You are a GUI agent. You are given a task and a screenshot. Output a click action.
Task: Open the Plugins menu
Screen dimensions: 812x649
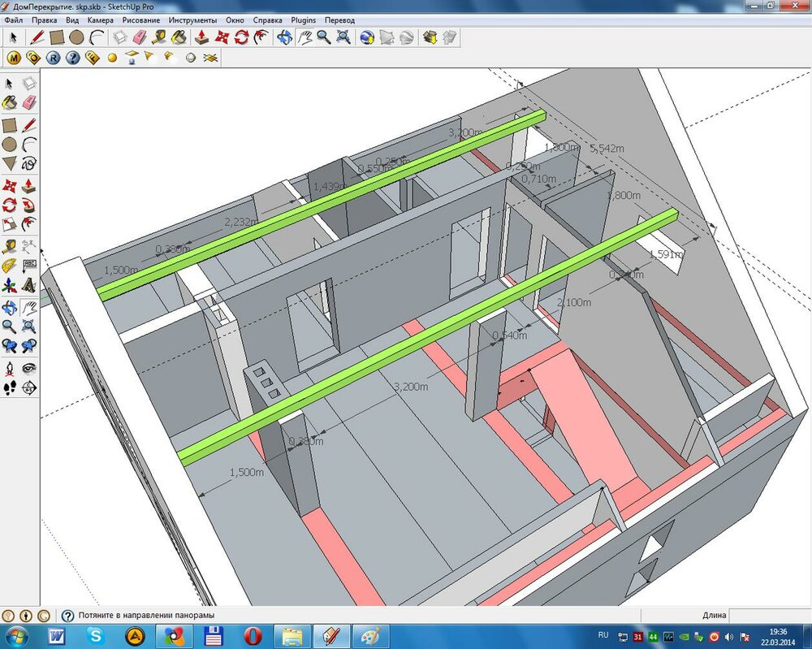304,19
